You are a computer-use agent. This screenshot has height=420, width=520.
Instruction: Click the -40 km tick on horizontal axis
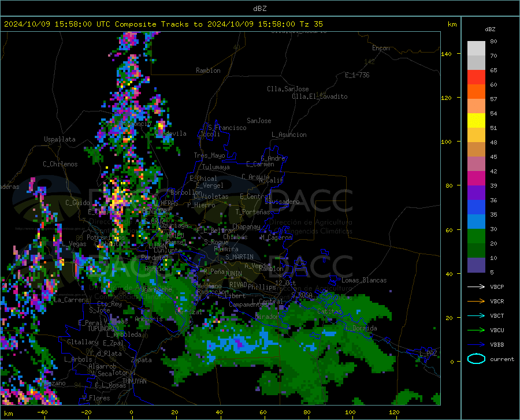pyautogui.click(x=42, y=412)
